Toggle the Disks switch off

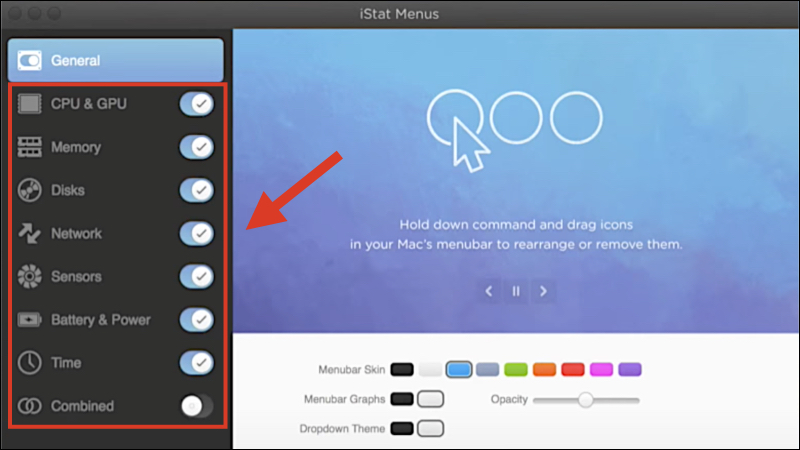196,190
